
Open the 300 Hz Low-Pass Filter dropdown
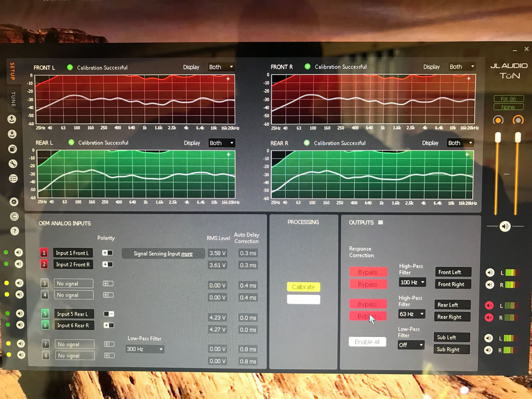[x=145, y=349]
